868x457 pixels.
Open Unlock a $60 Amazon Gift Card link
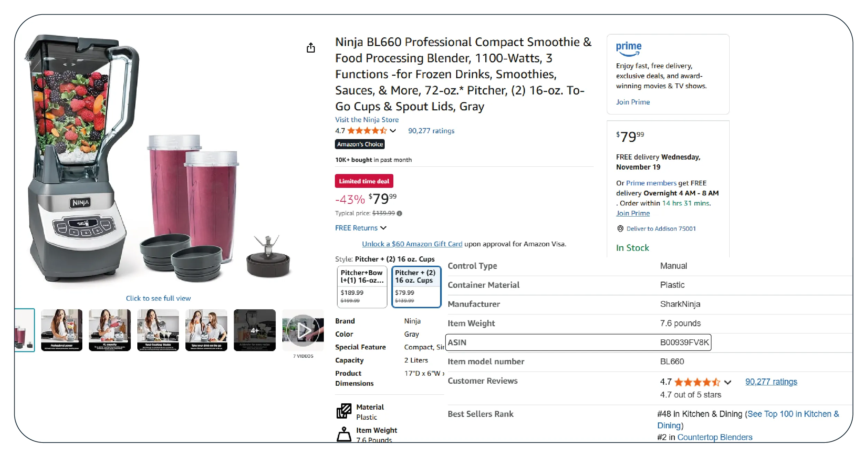point(412,244)
